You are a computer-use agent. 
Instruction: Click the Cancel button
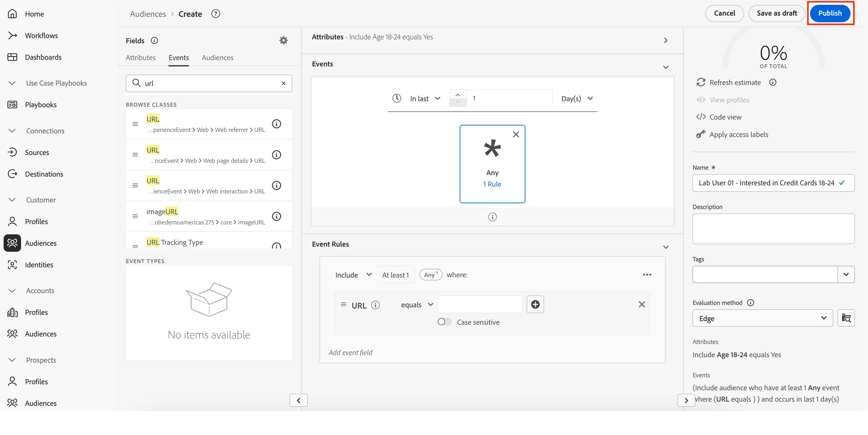724,13
